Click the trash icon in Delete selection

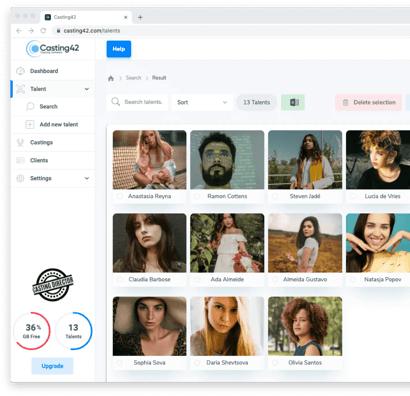[x=346, y=102]
